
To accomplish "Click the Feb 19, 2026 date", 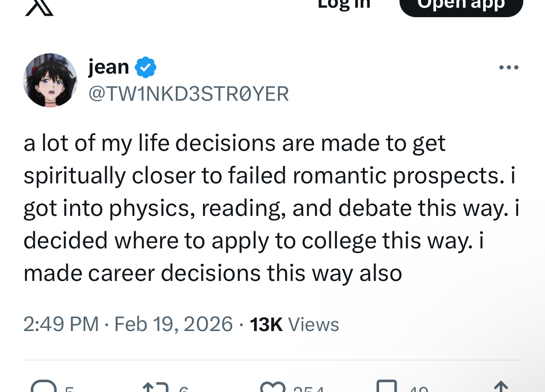I will tap(174, 324).
